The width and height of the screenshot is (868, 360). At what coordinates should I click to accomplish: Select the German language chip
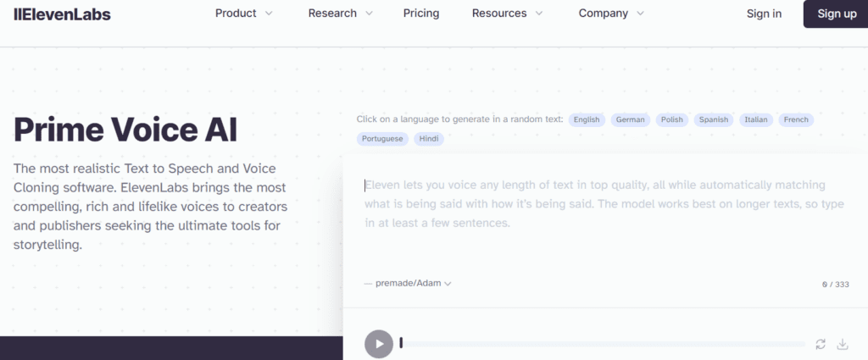(630, 119)
